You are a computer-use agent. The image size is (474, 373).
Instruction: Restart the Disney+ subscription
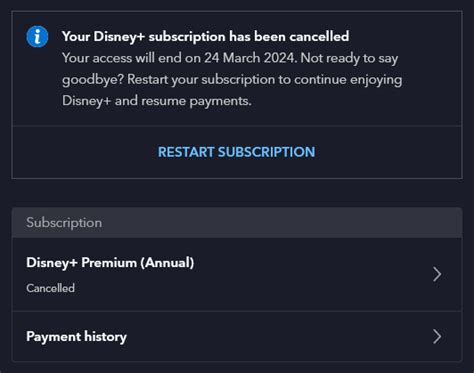pyautogui.click(x=236, y=152)
